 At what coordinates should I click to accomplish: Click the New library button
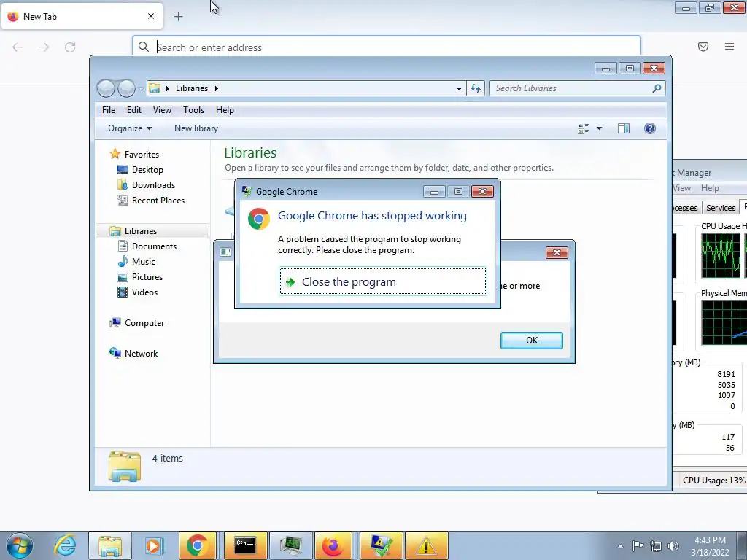(196, 128)
